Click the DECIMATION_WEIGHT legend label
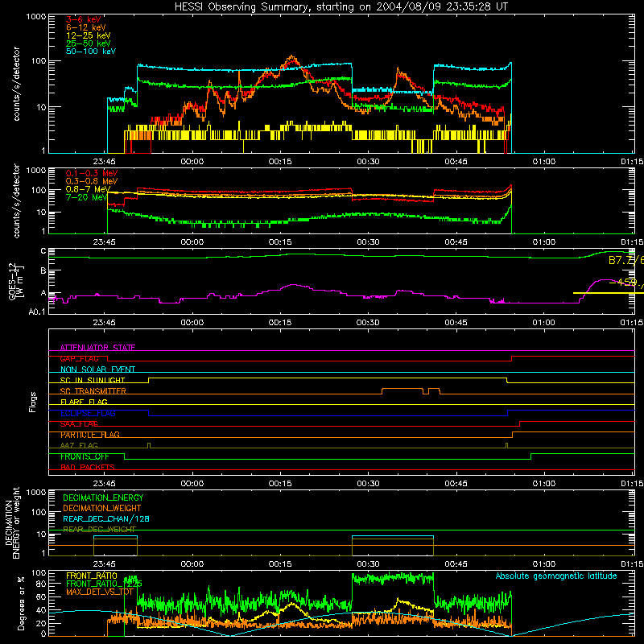This screenshot has width=644, height=644. pos(102,508)
